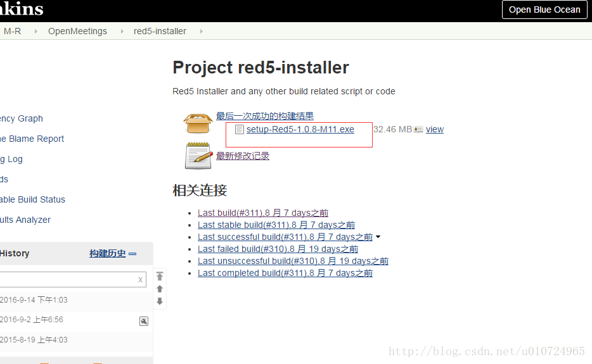This screenshot has height=364, width=592.
Task: Page down in build history
Action: [x=160, y=301]
